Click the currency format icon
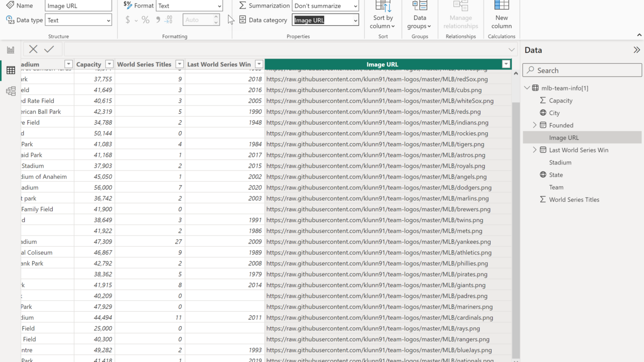The width and height of the screenshot is (644, 362). (x=128, y=20)
